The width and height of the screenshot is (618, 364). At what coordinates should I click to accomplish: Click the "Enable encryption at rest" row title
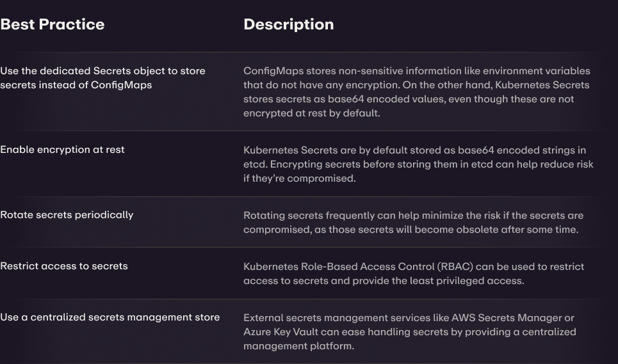(x=62, y=150)
